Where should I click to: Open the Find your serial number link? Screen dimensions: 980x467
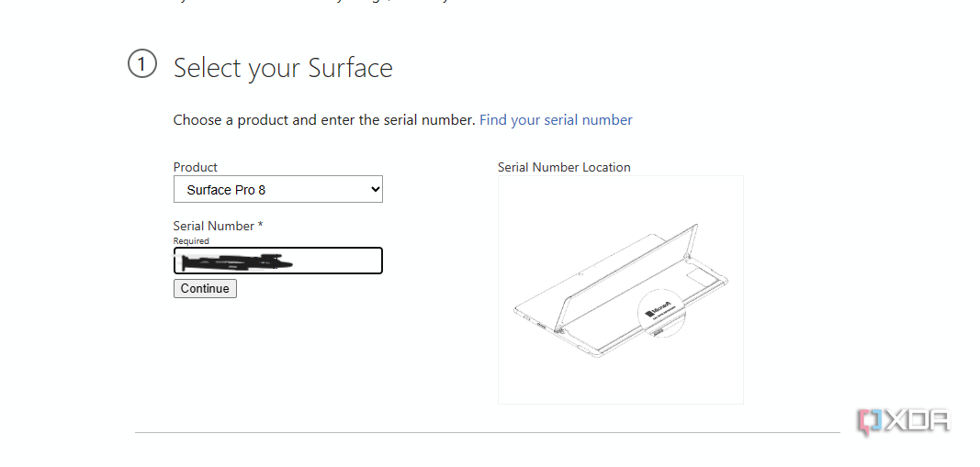pos(556,119)
